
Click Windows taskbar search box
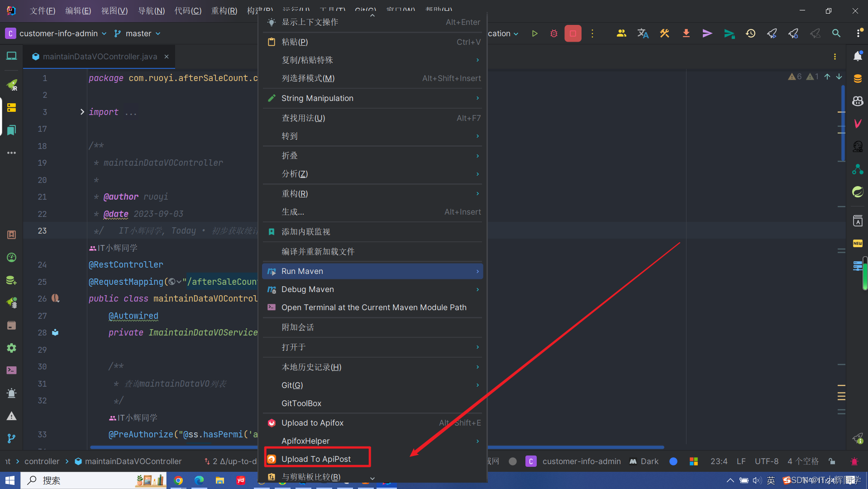point(93,480)
